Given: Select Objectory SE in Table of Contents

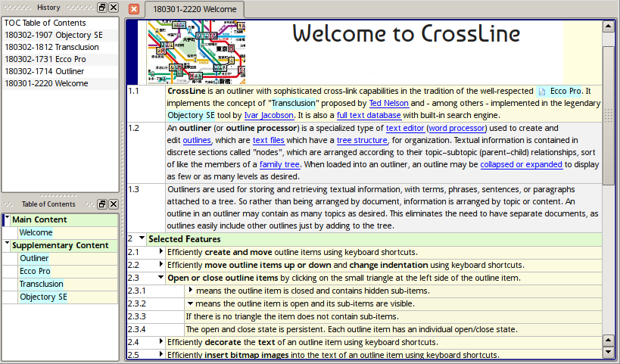Looking at the screenshot, I should (43, 297).
